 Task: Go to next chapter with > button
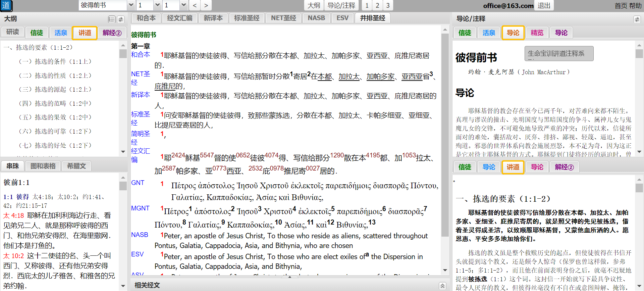(206, 5)
